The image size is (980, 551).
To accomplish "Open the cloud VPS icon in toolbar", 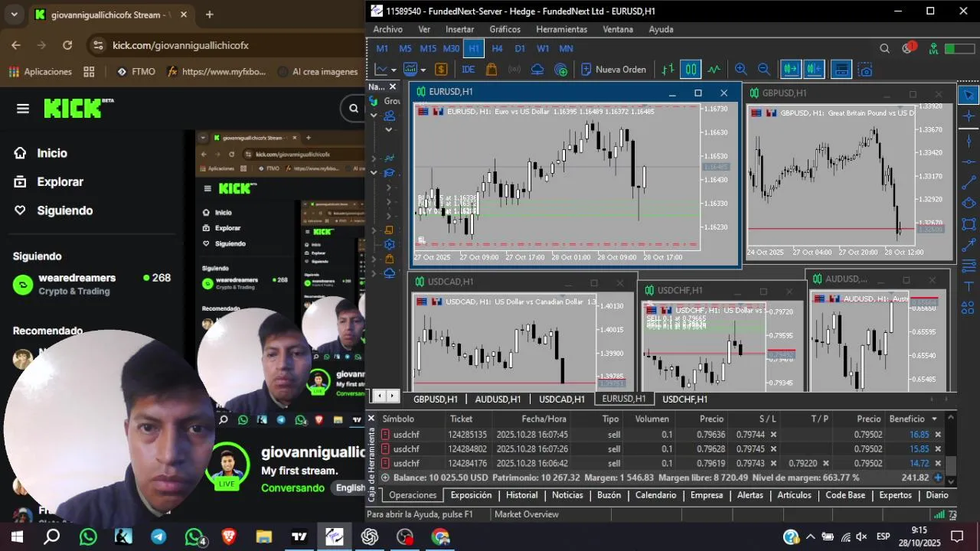I will click(537, 70).
